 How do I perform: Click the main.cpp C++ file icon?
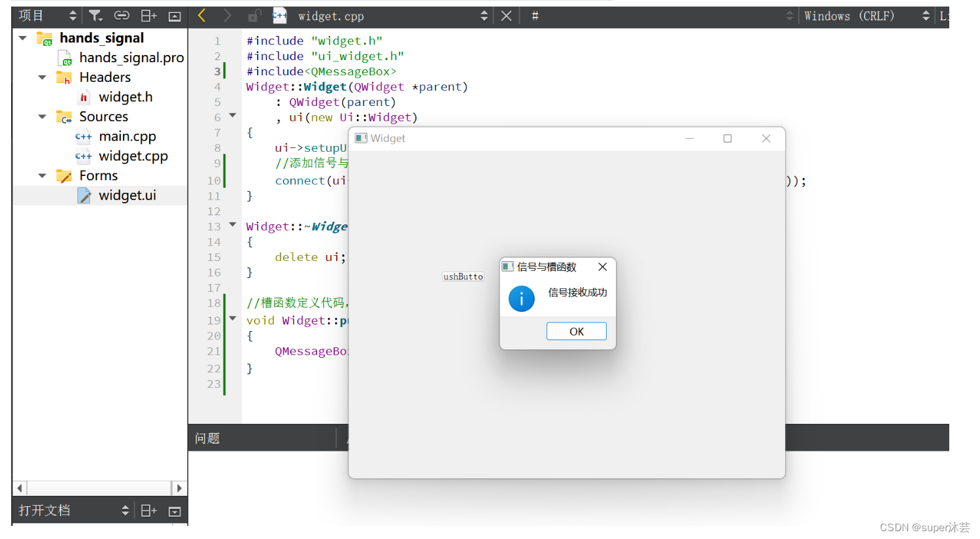(x=84, y=136)
